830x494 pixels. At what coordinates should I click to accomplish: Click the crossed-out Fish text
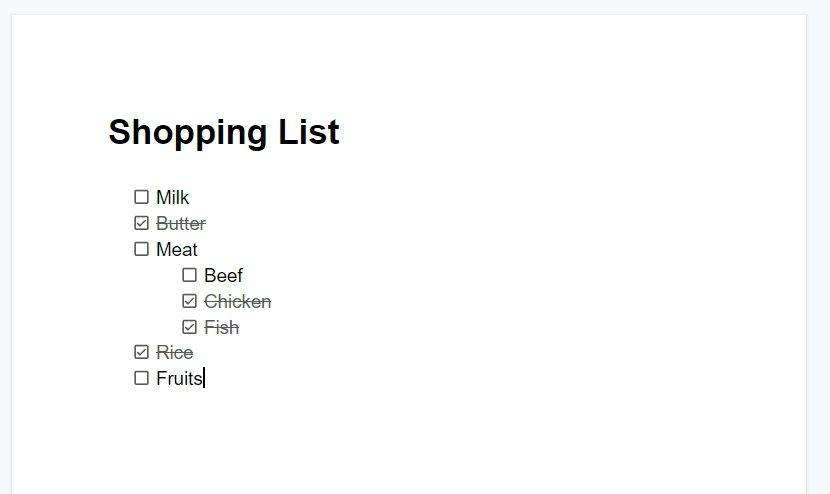point(222,328)
